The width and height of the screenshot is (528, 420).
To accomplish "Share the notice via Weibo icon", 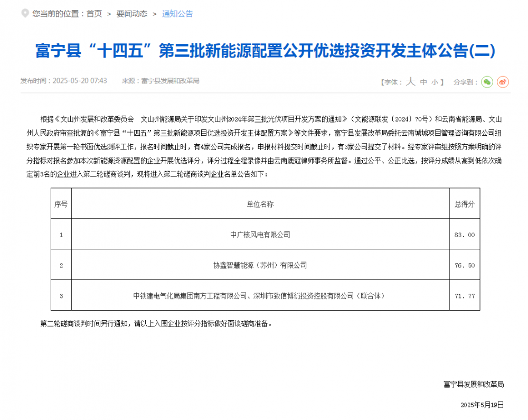I will coord(503,82).
